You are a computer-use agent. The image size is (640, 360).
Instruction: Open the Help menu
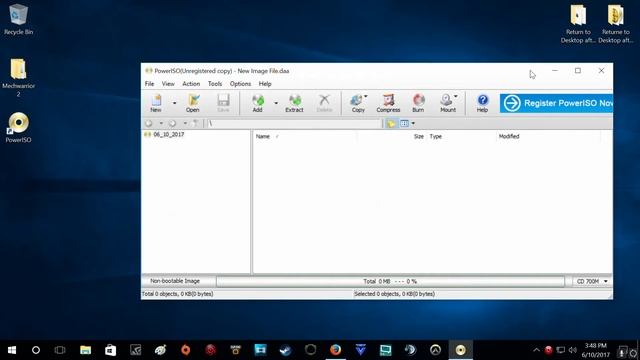265,84
